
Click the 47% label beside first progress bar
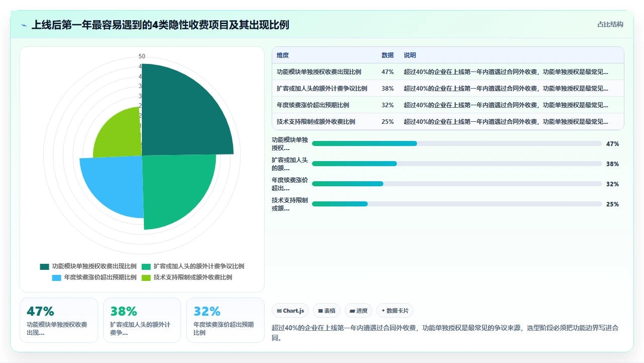[612, 143]
